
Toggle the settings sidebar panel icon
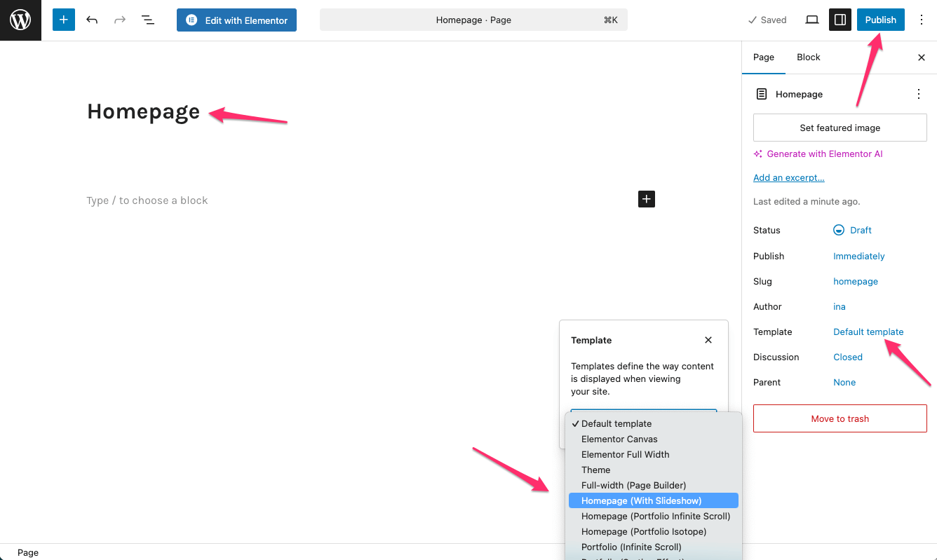pos(840,20)
